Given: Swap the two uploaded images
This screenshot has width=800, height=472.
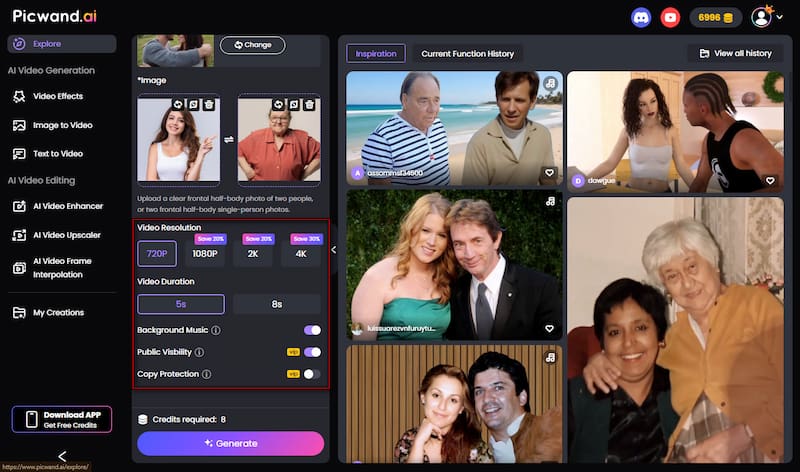Looking at the screenshot, I should 229,139.
